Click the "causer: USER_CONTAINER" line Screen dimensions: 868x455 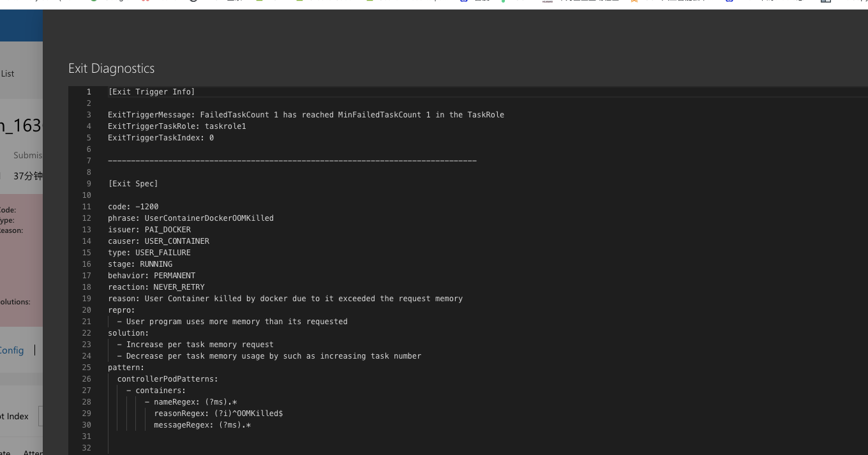[x=158, y=241]
